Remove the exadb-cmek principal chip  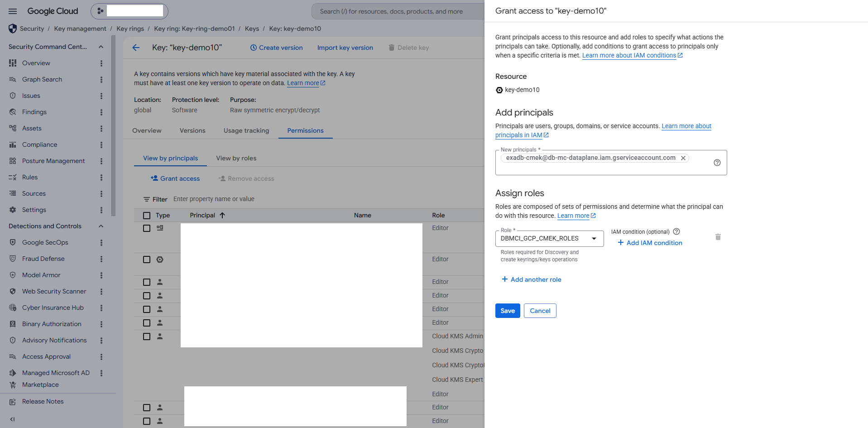coord(683,158)
